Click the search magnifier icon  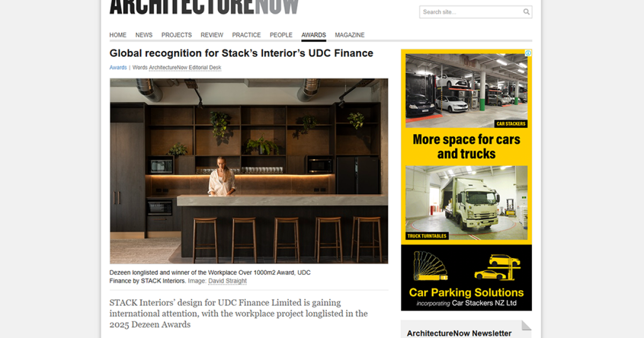pyautogui.click(x=525, y=12)
